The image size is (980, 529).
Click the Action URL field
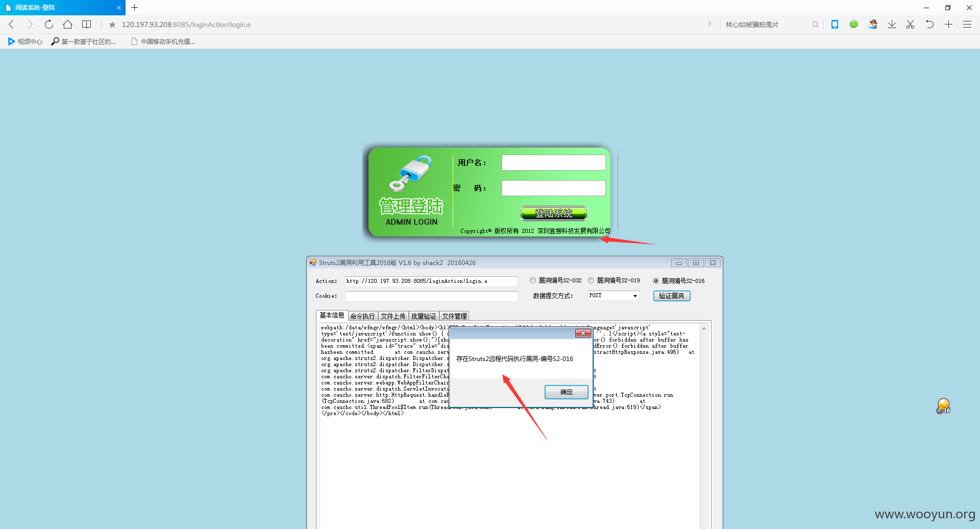(431, 281)
